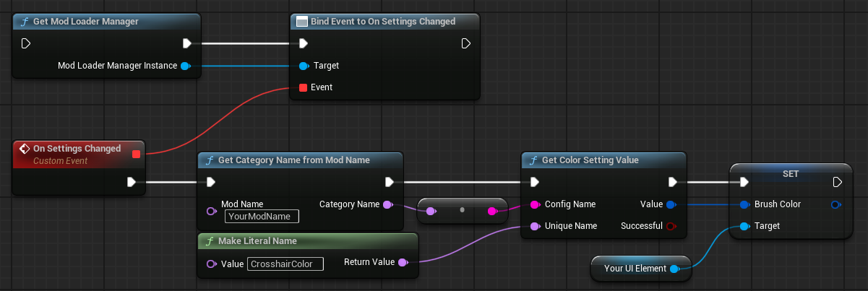Screen dimensions: 868x291
Task: Click the Mod Name input pin
Action: (x=212, y=211)
